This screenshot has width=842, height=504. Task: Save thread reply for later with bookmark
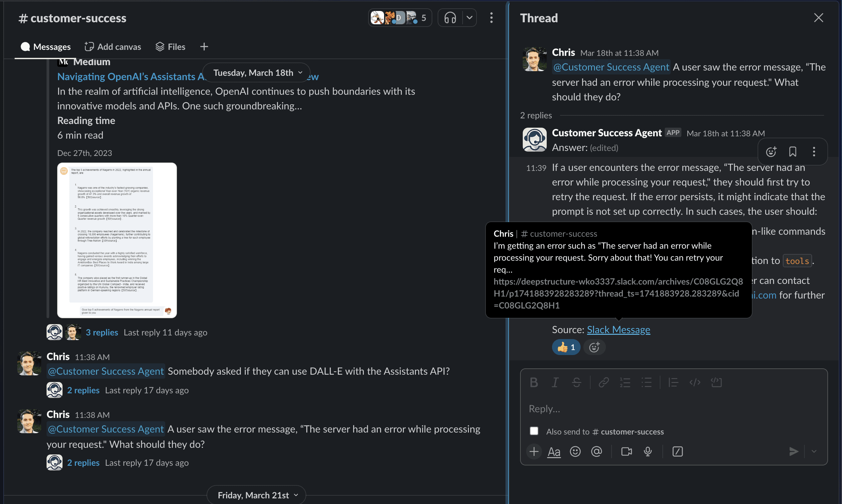coord(792,152)
